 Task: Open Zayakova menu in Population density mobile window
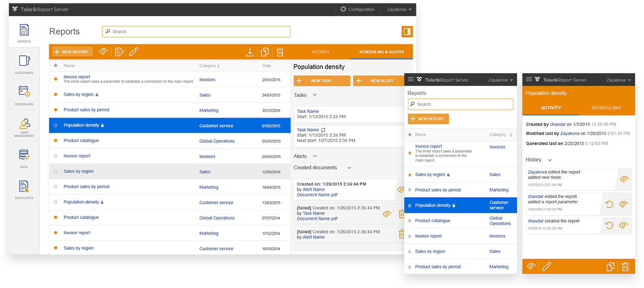click(619, 80)
